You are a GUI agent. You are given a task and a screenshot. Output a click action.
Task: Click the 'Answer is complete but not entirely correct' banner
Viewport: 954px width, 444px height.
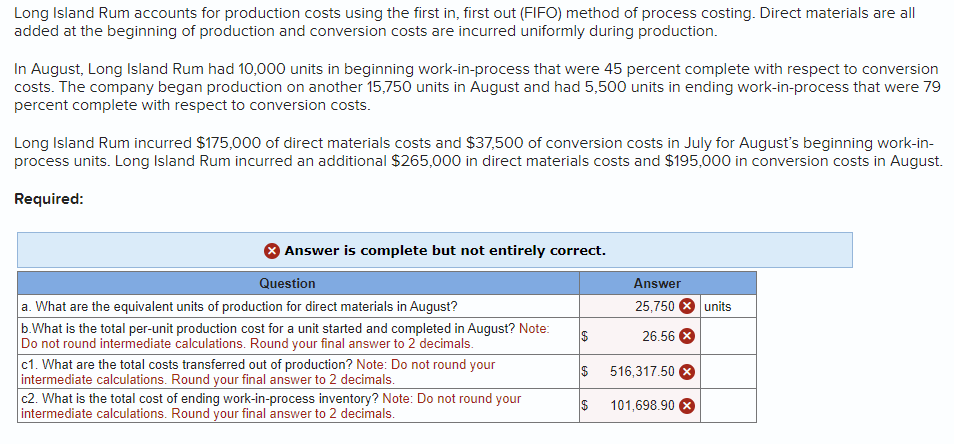(434, 250)
